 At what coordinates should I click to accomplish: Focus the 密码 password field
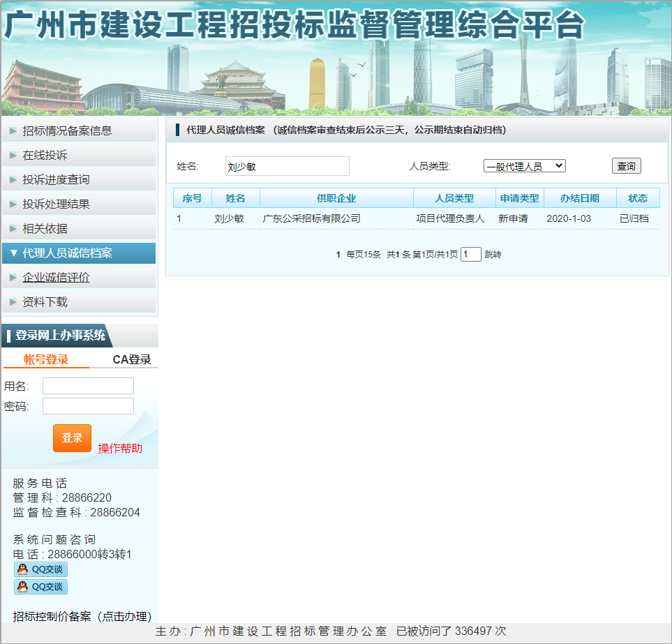88,406
